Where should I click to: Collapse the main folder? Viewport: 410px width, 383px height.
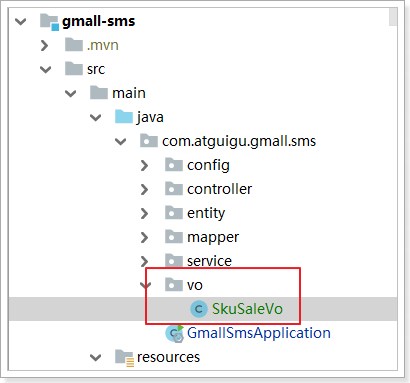(70, 94)
